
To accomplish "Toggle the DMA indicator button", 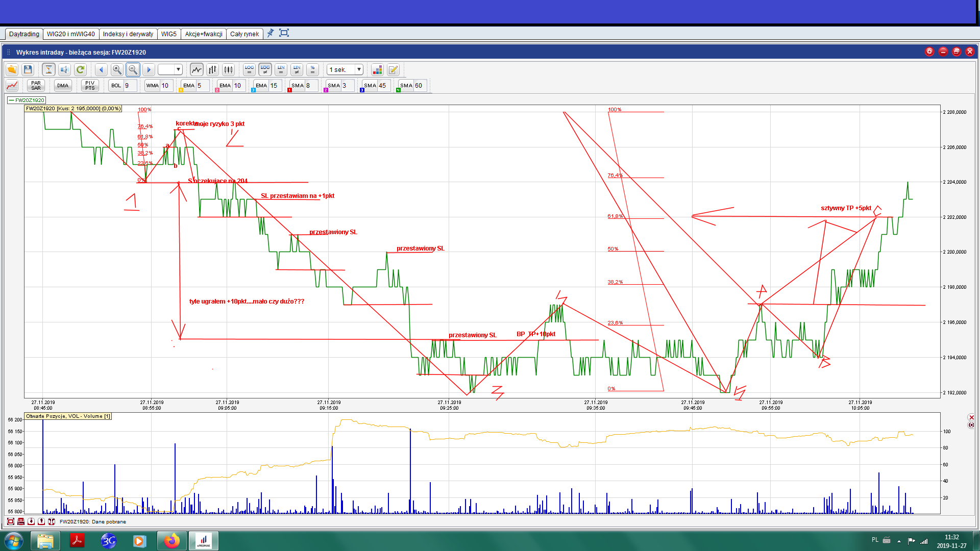I will pos(63,85).
